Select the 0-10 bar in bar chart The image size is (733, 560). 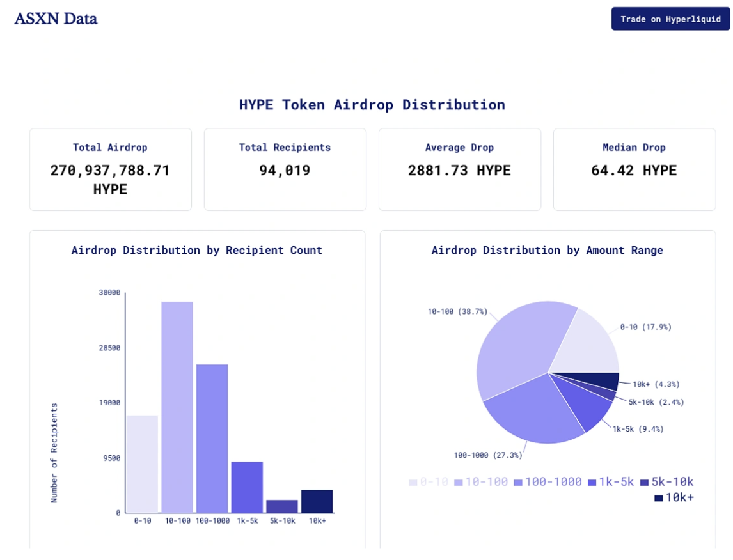pyautogui.click(x=142, y=463)
